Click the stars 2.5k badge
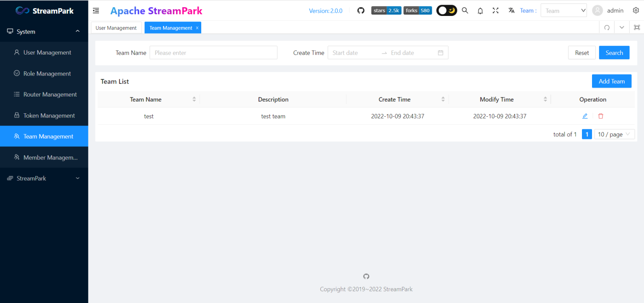Screen dimensions: 644x303 [x=386, y=10]
